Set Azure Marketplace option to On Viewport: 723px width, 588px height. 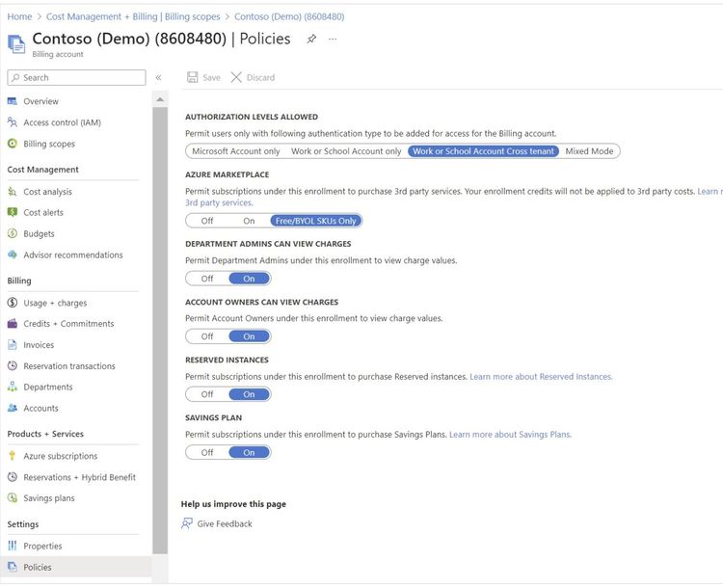(249, 221)
